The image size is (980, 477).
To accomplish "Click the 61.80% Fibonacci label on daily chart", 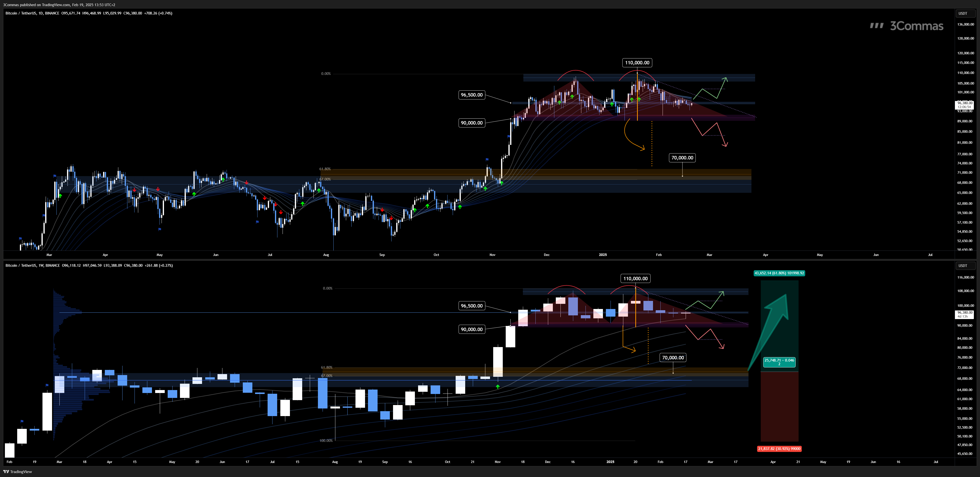I will tap(325, 169).
